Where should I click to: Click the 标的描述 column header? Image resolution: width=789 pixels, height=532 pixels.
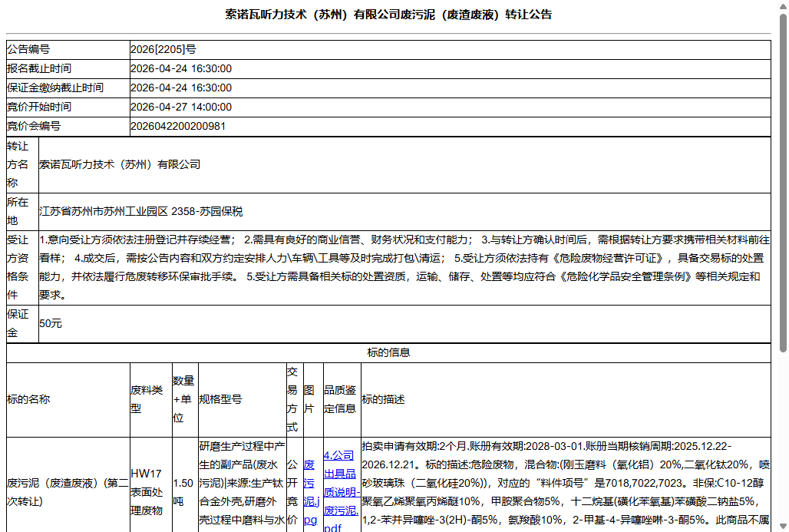(x=566, y=400)
